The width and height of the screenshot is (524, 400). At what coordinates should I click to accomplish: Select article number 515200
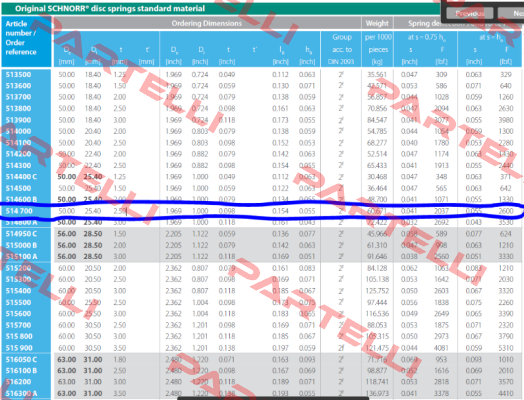[x=18, y=268]
